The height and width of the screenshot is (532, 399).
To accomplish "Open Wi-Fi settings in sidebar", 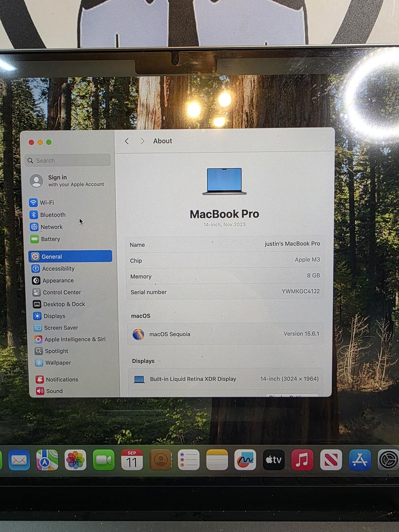I will pyautogui.click(x=42, y=202).
